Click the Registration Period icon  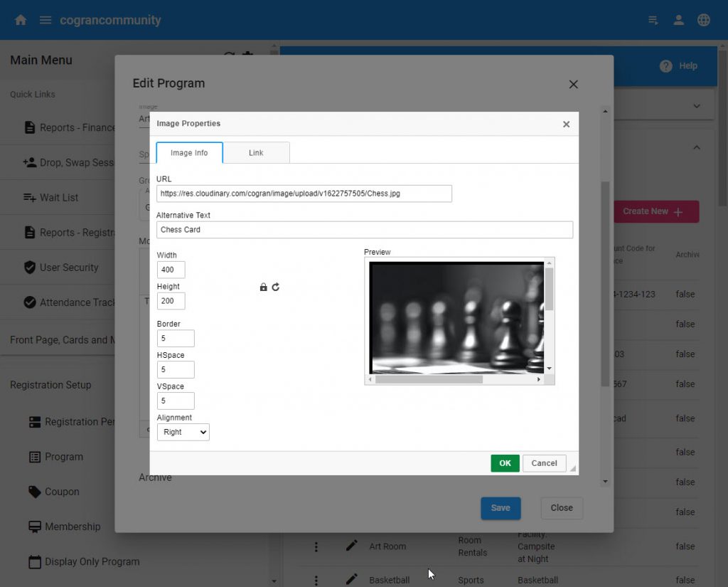pyautogui.click(x=35, y=421)
